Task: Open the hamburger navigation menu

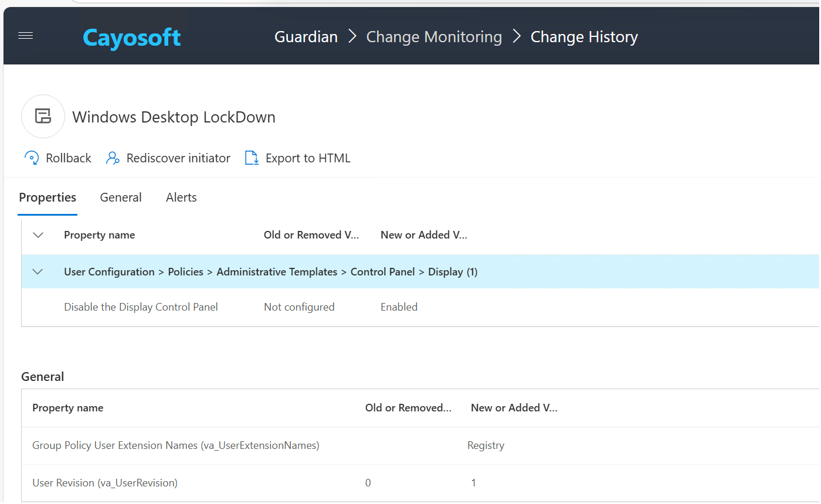Action: 26,36
